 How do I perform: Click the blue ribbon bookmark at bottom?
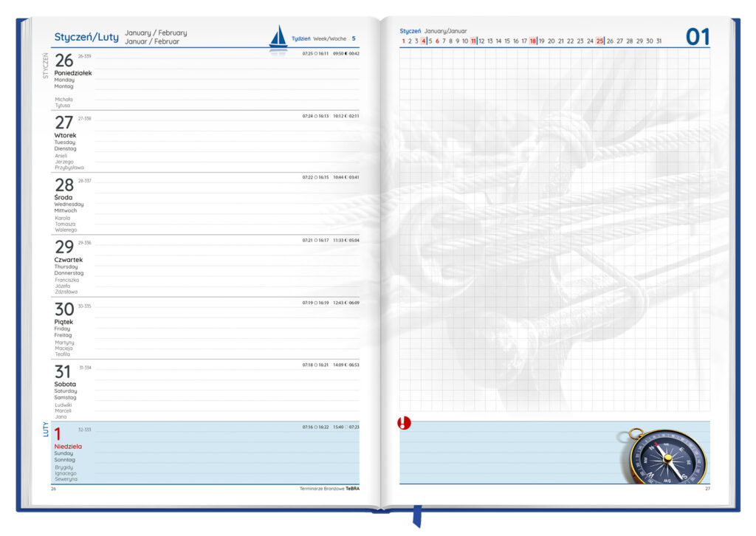tap(416, 515)
